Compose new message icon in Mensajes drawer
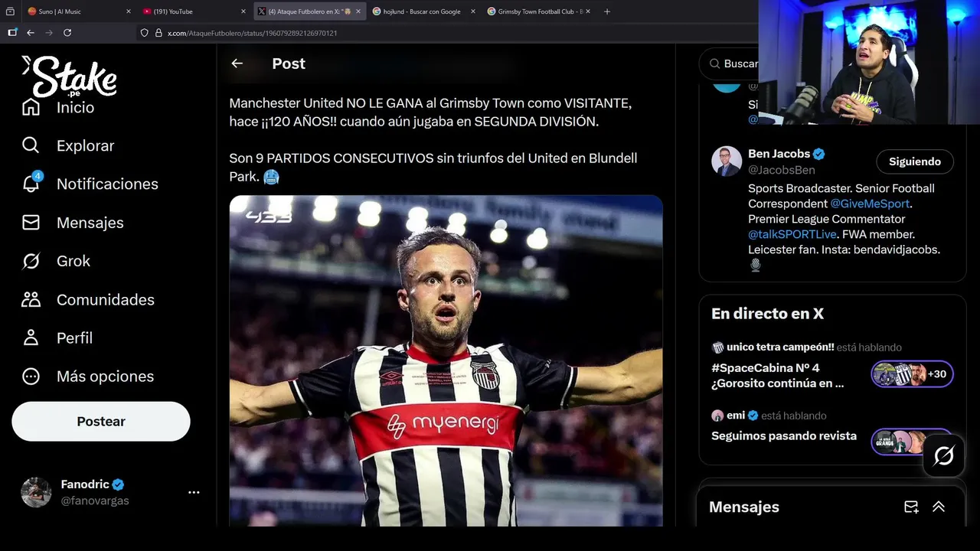 coord(911,507)
